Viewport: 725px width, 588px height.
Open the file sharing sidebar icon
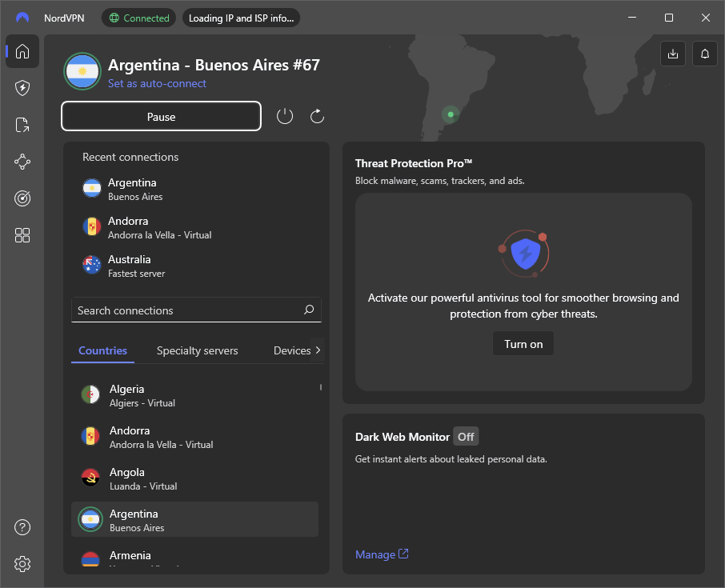click(x=22, y=125)
